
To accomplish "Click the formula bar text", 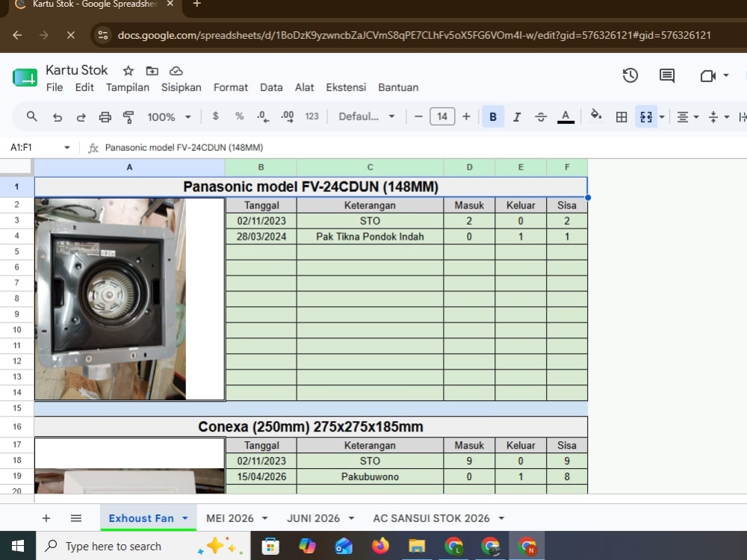I will pos(184,148).
